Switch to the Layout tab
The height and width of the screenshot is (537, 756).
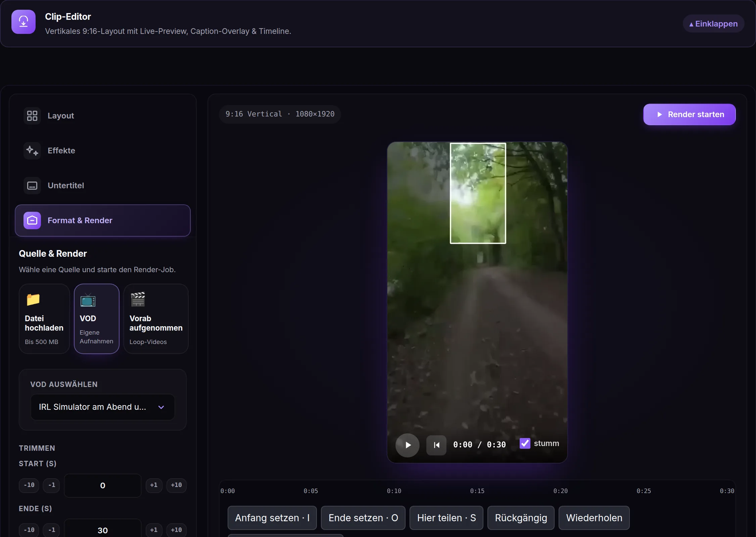103,116
